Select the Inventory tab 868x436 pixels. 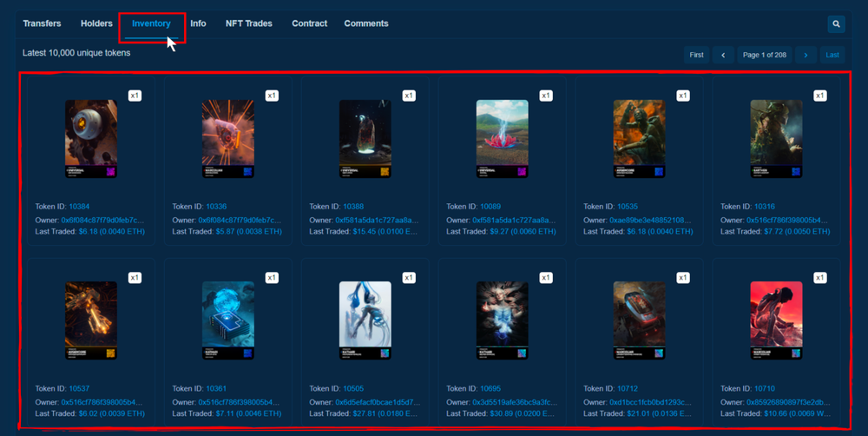pyautogui.click(x=151, y=23)
